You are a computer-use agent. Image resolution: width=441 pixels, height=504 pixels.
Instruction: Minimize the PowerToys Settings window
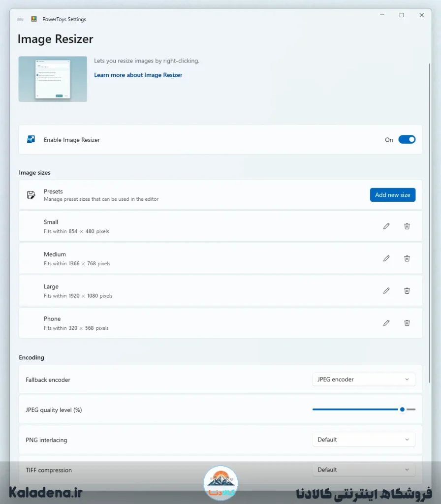[x=382, y=15]
